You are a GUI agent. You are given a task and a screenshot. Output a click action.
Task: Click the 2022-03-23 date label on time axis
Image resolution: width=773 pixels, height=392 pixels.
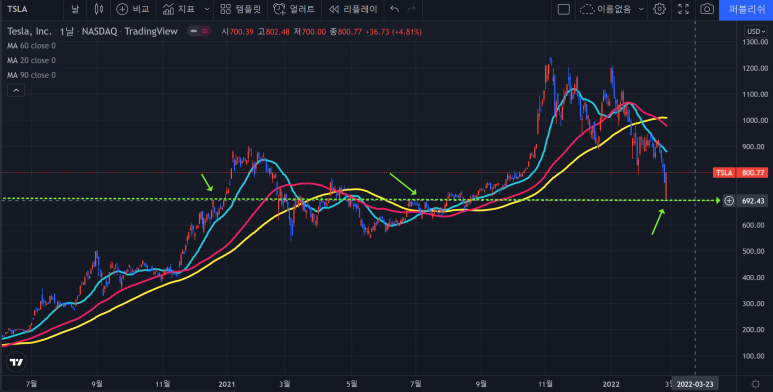tap(695, 384)
